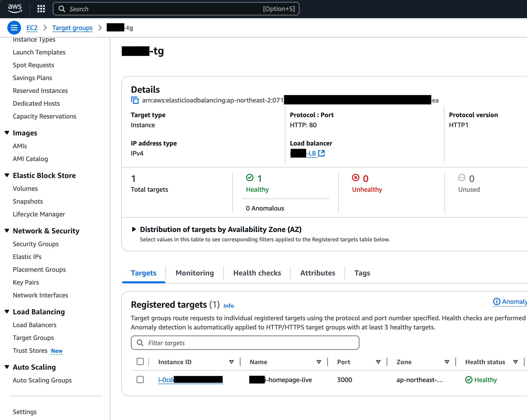Expand Distribution of targets by Availability Zone

(x=134, y=229)
